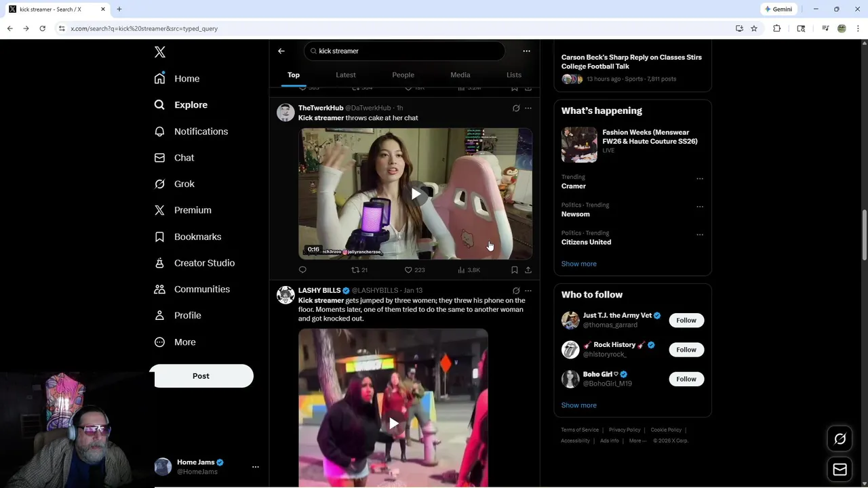Viewport: 868px width, 488px height.
Task: Switch to the People tab
Action: click(403, 75)
